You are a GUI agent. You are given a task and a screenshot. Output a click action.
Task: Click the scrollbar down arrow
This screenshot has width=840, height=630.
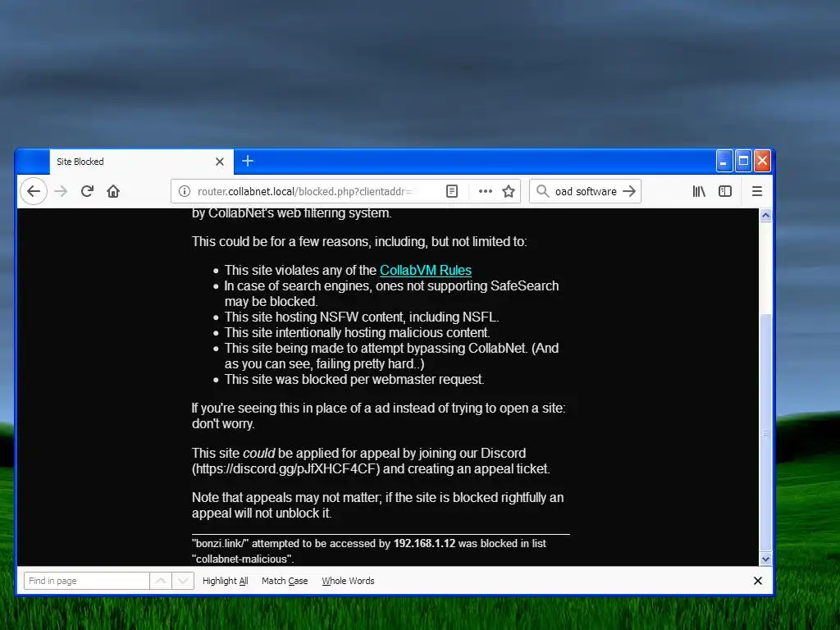766,559
